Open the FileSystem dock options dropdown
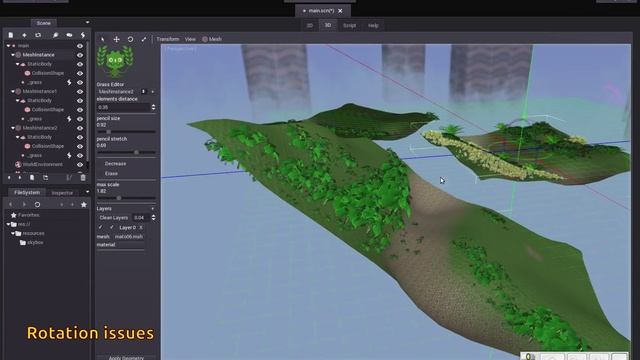 (87, 192)
